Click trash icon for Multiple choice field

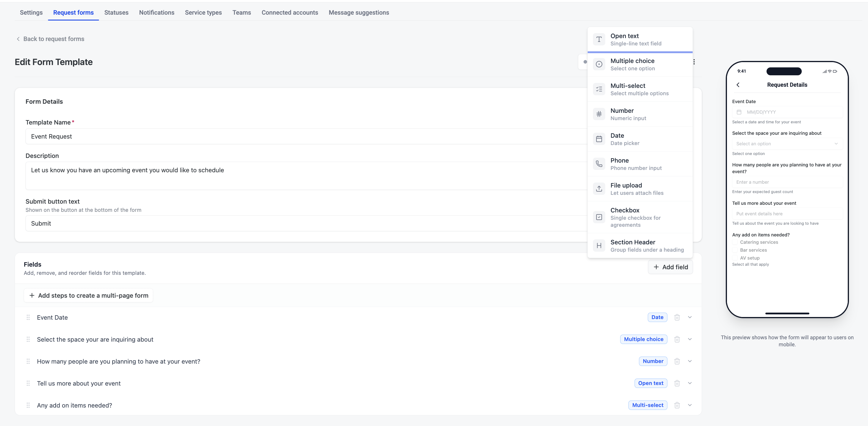tap(677, 339)
